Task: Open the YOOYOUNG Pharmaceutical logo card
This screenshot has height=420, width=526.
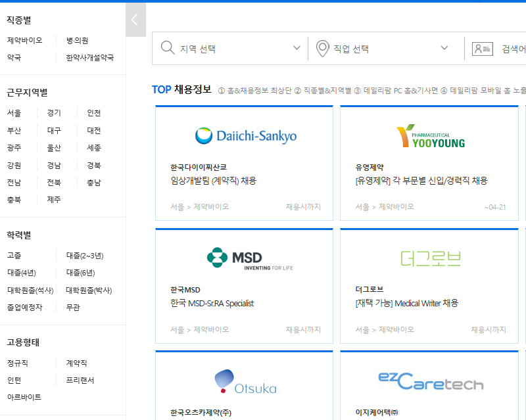Action: point(431,136)
